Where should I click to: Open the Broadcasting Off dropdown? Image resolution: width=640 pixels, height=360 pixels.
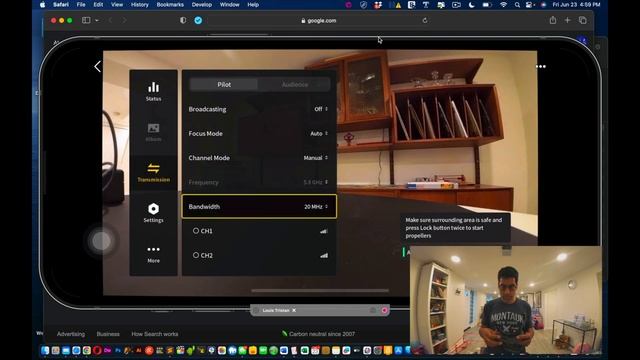pyautogui.click(x=321, y=109)
